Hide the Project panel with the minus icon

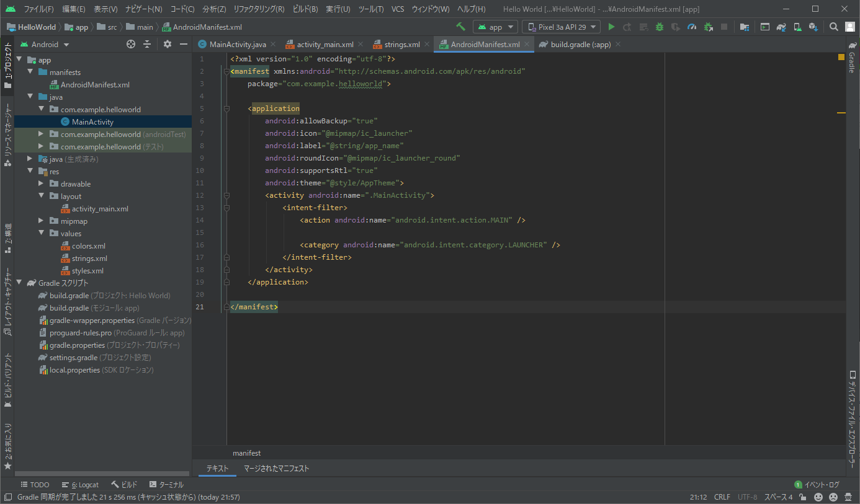(184, 44)
